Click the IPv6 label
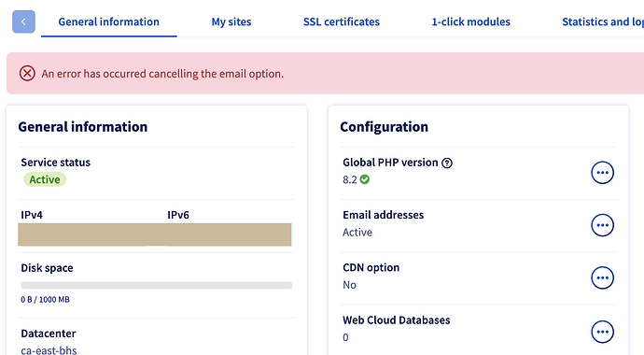Viewport: 644px width, 355px height. click(178, 215)
